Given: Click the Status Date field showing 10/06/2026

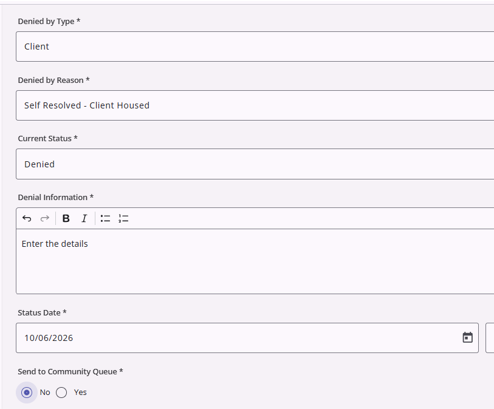Looking at the screenshot, I should point(247,338).
